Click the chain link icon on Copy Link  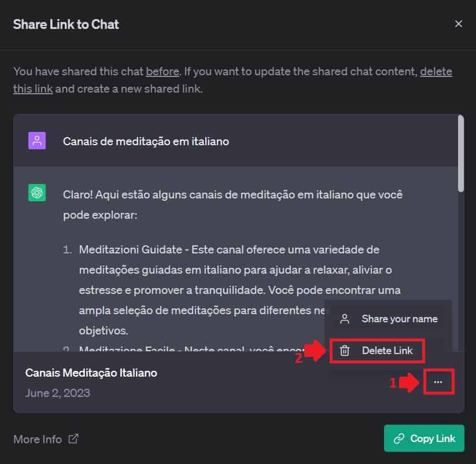tap(399, 439)
